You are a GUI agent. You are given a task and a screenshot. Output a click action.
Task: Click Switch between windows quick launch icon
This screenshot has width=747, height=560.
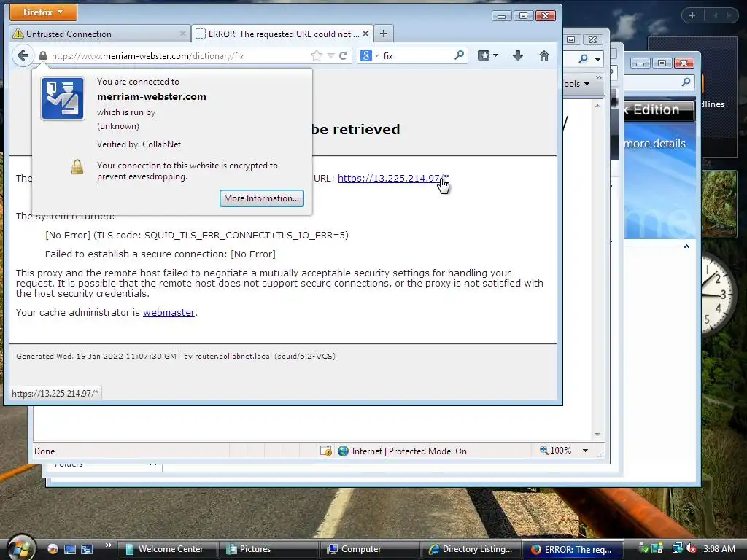(x=87, y=549)
